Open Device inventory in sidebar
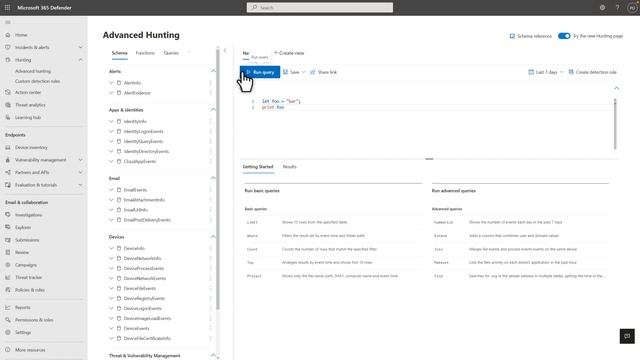This screenshot has height=360, width=640. (31, 147)
